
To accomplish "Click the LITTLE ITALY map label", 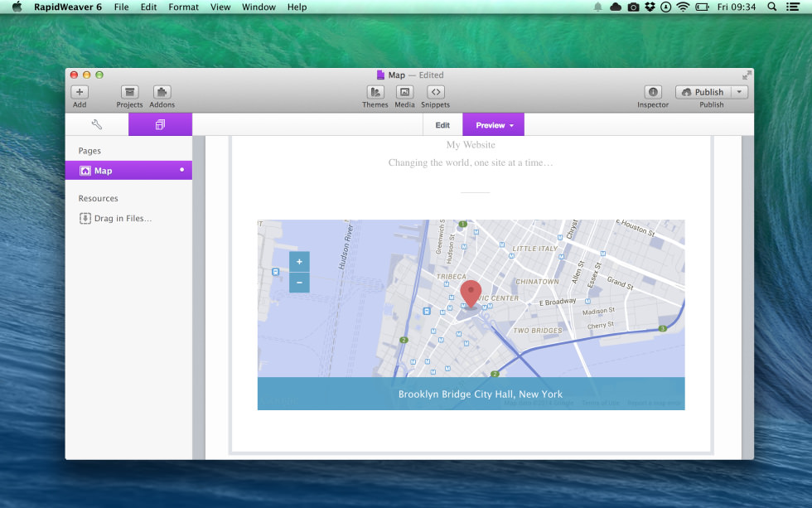I will coord(534,249).
